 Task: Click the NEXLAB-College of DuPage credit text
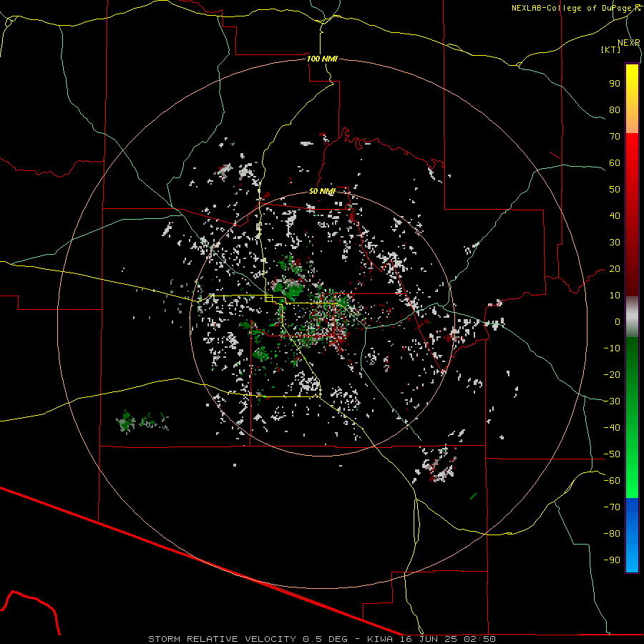click(x=575, y=8)
